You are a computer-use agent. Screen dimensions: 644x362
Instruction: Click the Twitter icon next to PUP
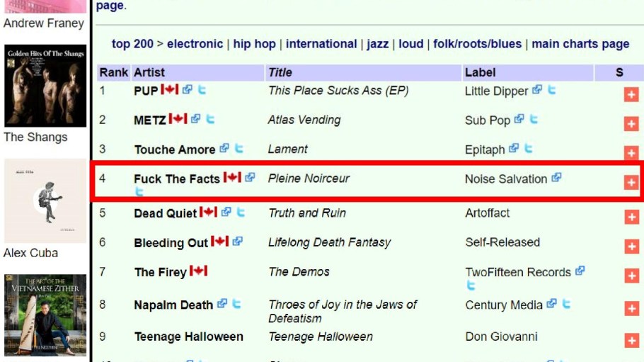pyautogui.click(x=202, y=90)
